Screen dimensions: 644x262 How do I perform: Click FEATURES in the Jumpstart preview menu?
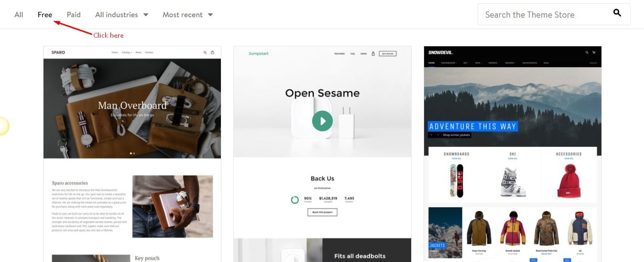coord(339,54)
